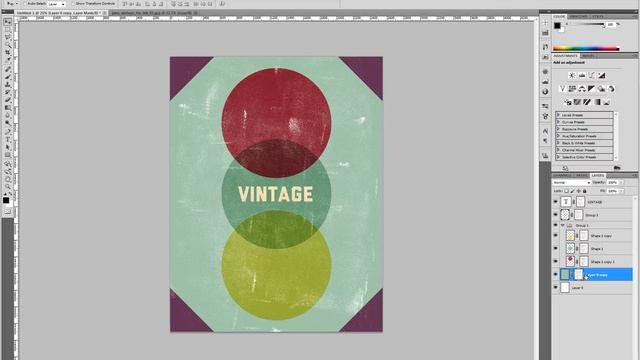Select the Zoom tool in the toolbox
The image size is (640, 360).
[7, 187]
